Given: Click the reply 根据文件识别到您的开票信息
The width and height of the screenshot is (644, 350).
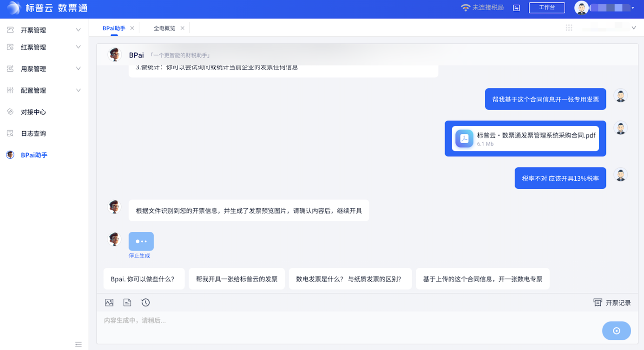Looking at the screenshot, I should point(249,211).
